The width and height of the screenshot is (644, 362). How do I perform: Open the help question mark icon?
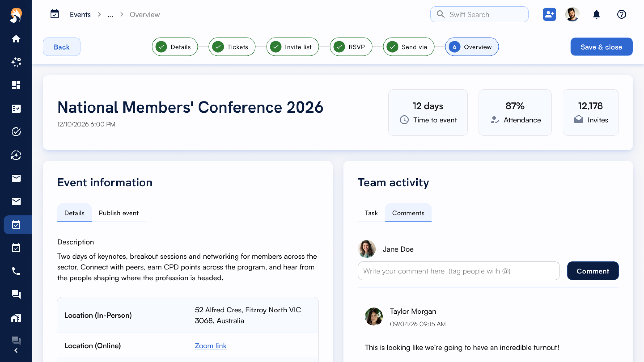621,14
